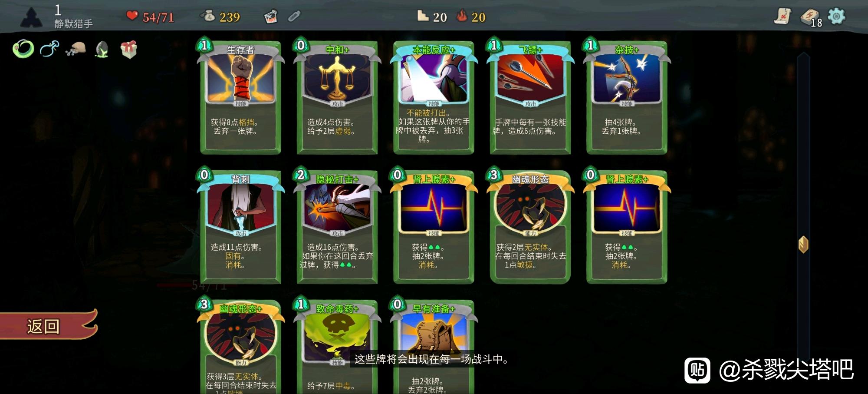Image resolution: width=868 pixels, height=394 pixels.
Task: Select the dark egg relic
Action: click(102, 50)
